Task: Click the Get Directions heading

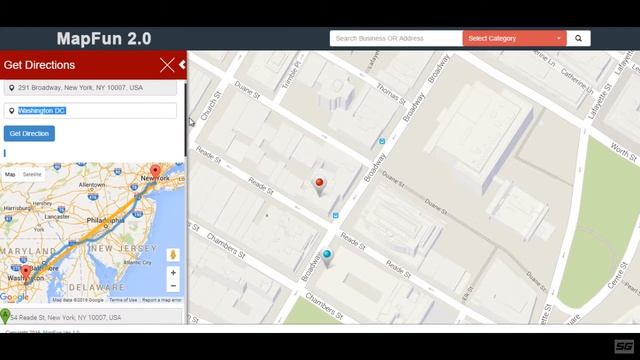Action: [x=39, y=65]
